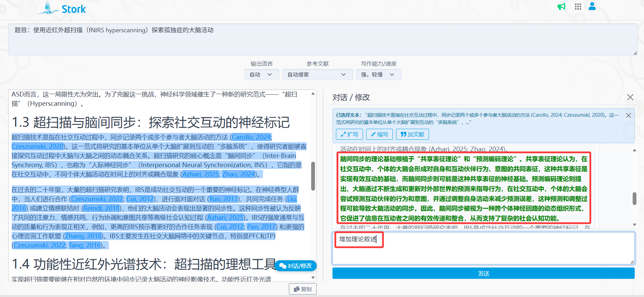Click the 扩写 expand button

coord(349,134)
